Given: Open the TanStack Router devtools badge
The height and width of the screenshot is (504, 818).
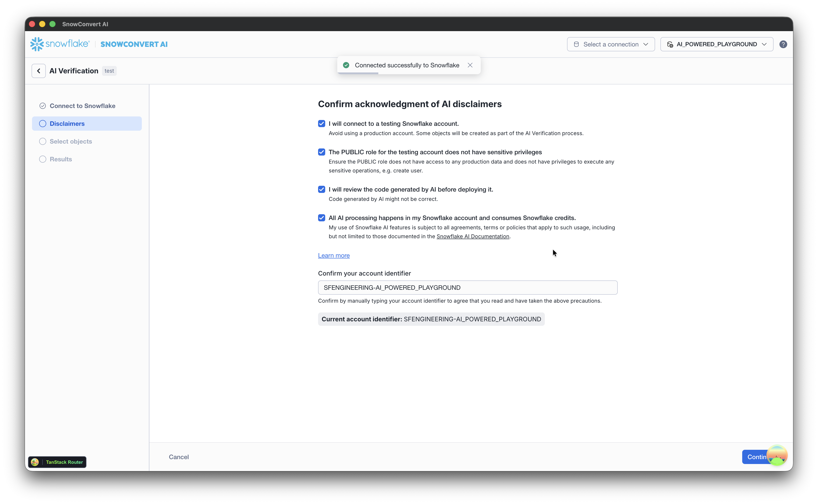Looking at the screenshot, I should [57, 462].
